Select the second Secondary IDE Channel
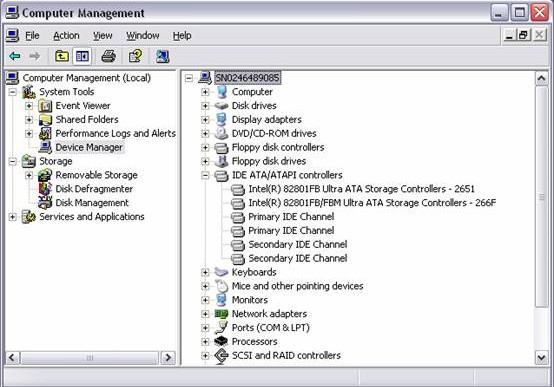Screen dimensions: 554x387 (298, 258)
